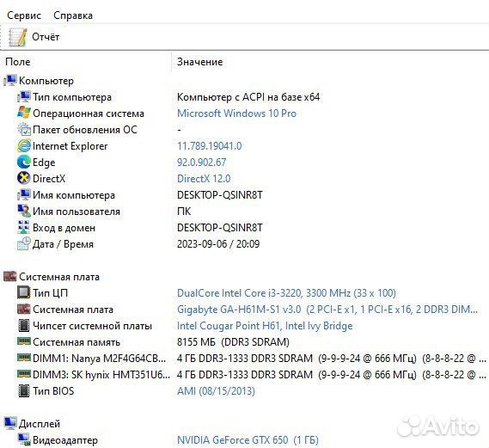489x448 pixels.
Task: Click the Тип компьютера row icon
Action: (x=24, y=96)
